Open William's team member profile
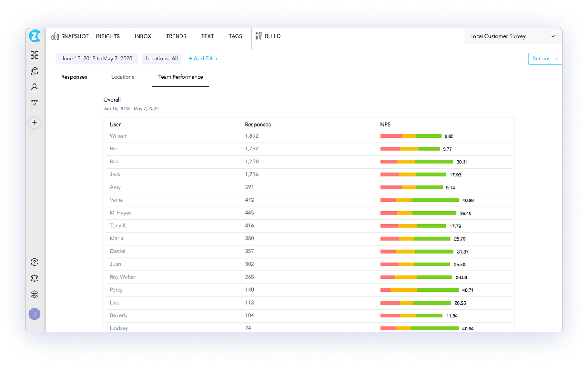Viewport: 588px width, 368px height. tap(118, 136)
